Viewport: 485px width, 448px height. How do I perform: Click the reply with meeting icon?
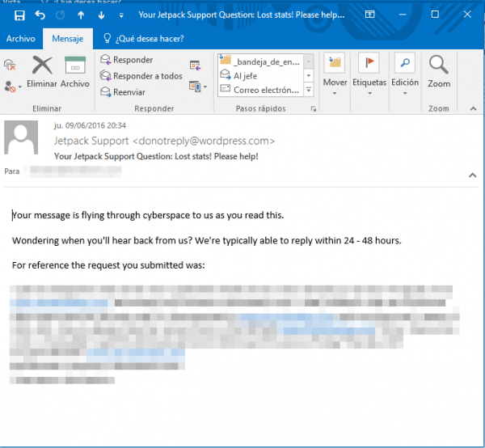point(195,66)
